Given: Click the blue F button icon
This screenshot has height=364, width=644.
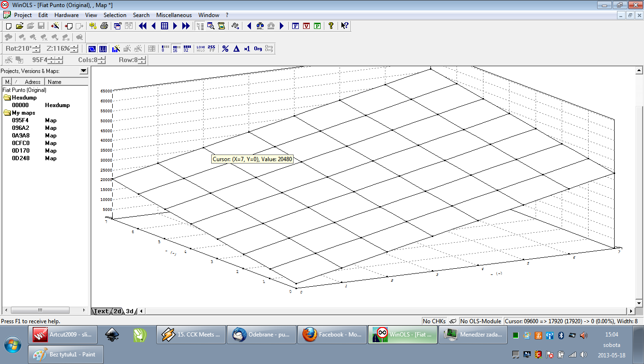Looking at the screenshot, I should (x=295, y=26).
